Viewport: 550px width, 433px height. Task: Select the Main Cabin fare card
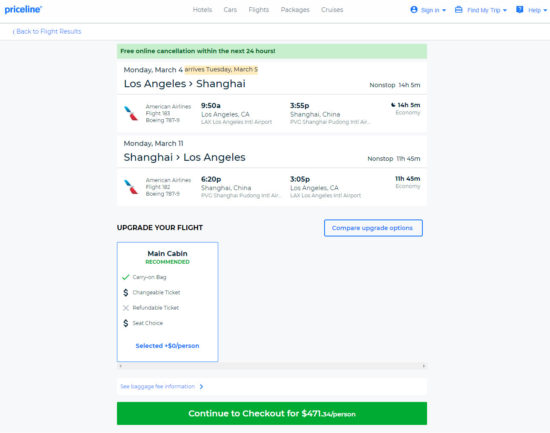(x=168, y=302)
